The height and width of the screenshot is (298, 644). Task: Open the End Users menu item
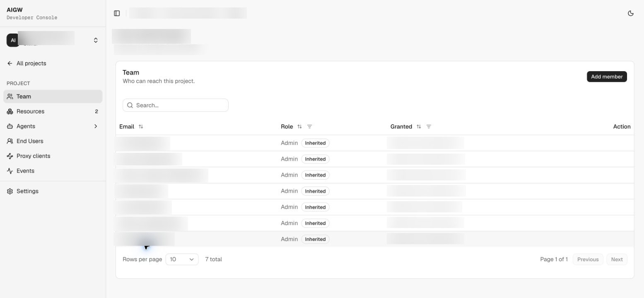(x=53, y=141)
